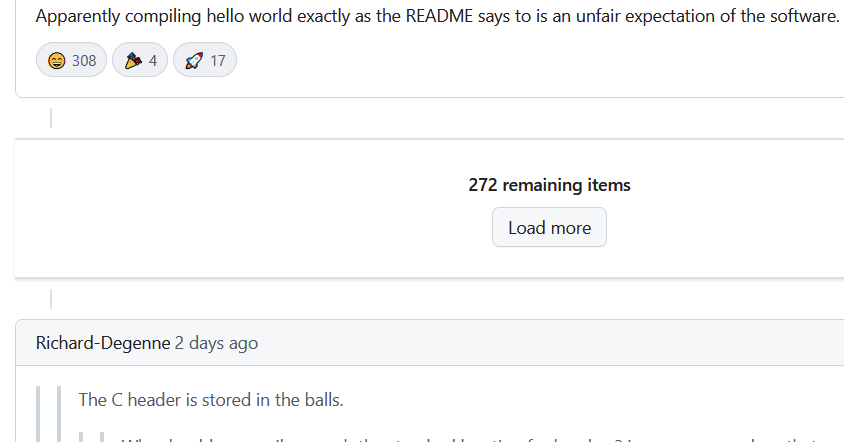844x442 pixels.
Task: Open Richard-Degenne's profile link
Action: pyautogui.click(x=103, y=343)
